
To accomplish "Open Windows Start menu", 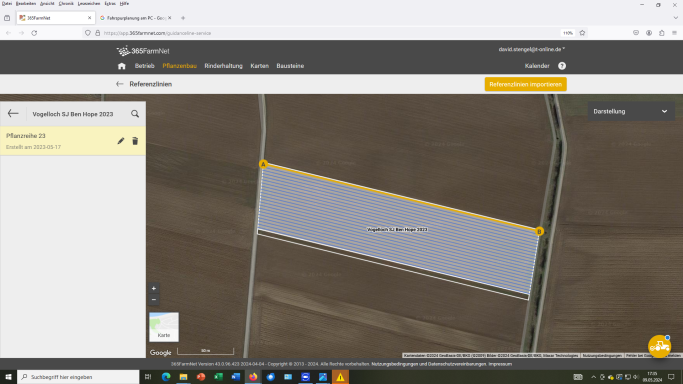I will pos(8,377).
